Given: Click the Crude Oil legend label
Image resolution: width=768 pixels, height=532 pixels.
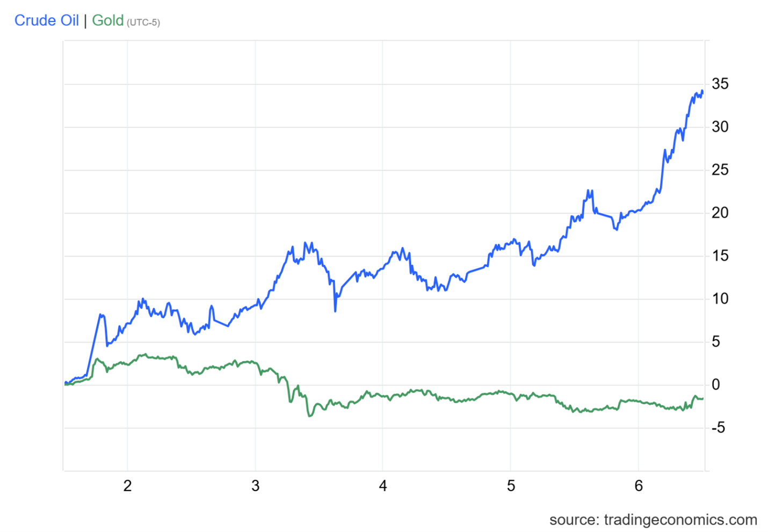Looking at the screenshot, I should tap(46, 20).
